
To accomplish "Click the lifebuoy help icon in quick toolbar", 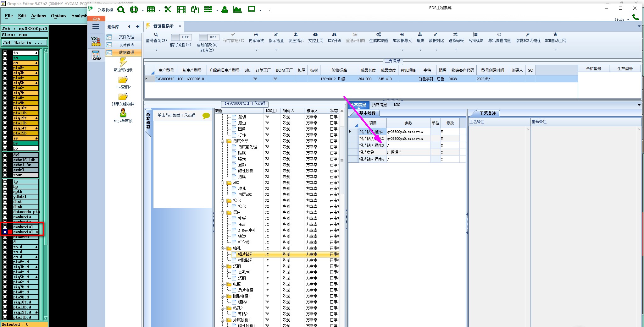I will click(x=134, y=10).
